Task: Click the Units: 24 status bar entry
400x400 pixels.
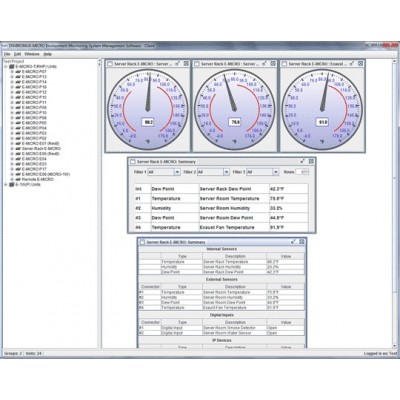Action: (33, 353)
